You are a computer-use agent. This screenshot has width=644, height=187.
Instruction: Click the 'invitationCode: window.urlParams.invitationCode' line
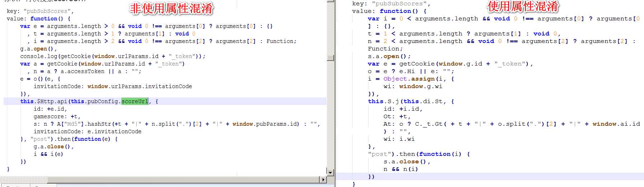(113, 86)
